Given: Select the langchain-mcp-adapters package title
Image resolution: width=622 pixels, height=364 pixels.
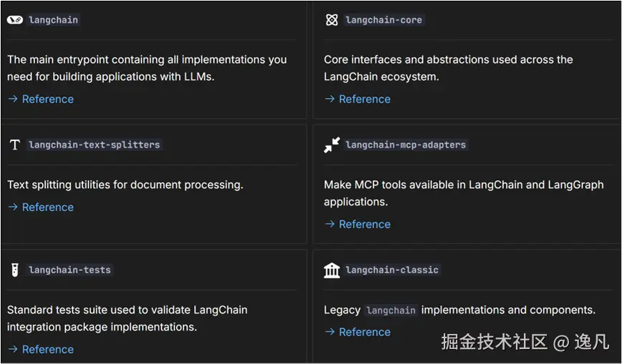Looking at the screenshot, I should [x=405, y=145].
